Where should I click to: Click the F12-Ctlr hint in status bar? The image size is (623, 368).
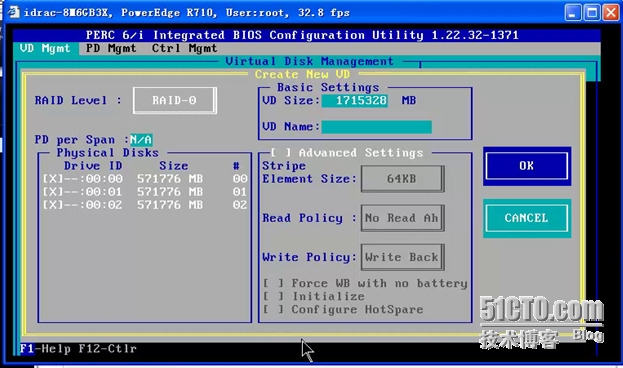107,349
